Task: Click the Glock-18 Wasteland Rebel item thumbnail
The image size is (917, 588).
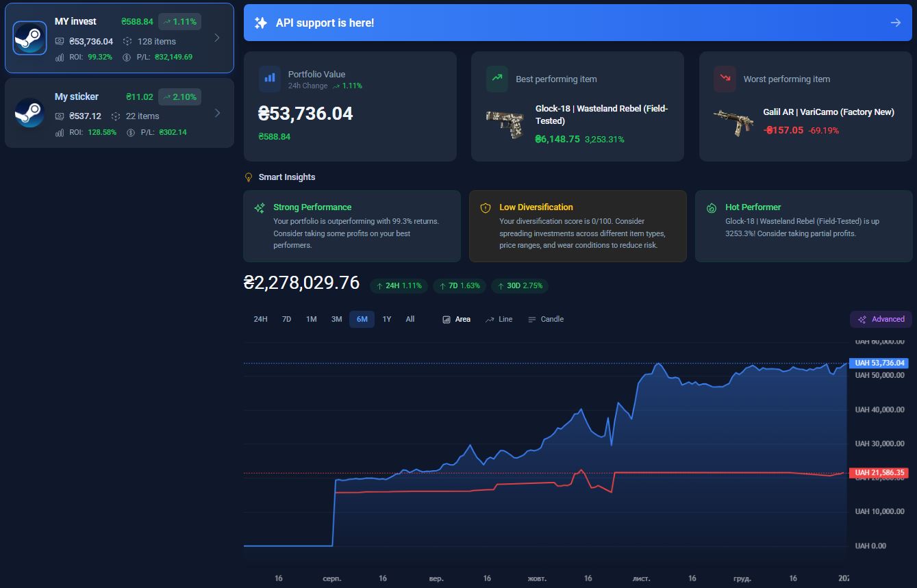Action: 505,125
